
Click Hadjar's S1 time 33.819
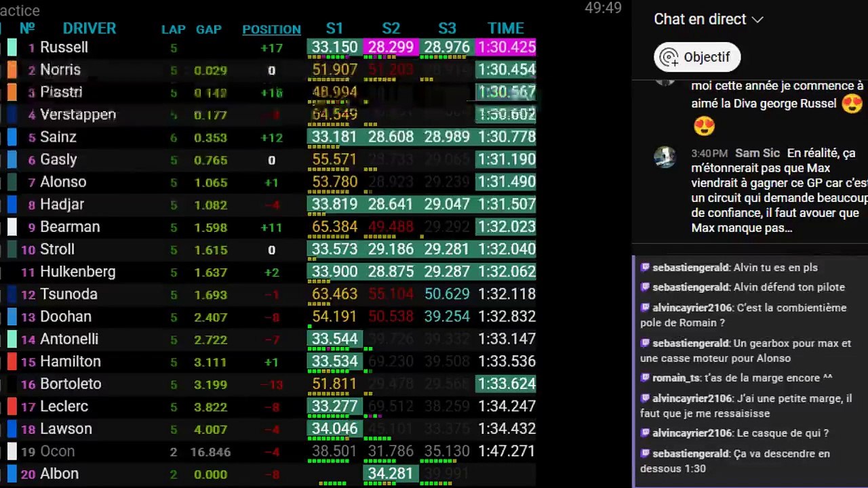point(334,204)
